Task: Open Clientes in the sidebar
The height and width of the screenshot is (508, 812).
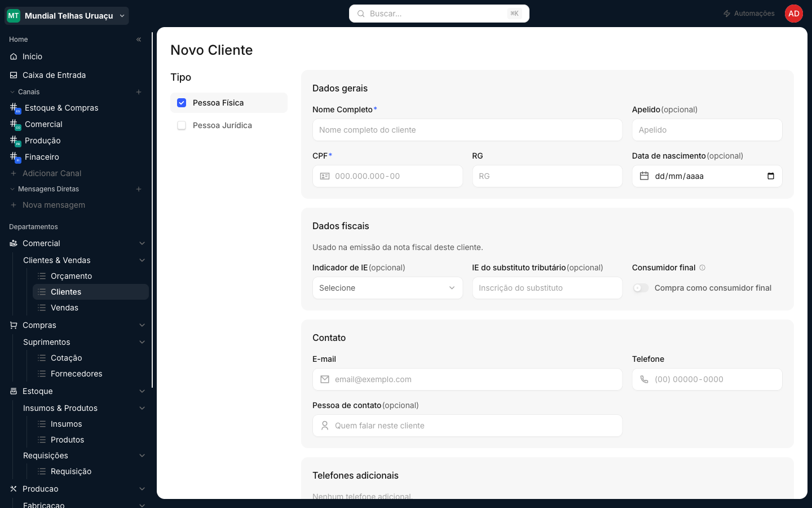Action: 91,292
